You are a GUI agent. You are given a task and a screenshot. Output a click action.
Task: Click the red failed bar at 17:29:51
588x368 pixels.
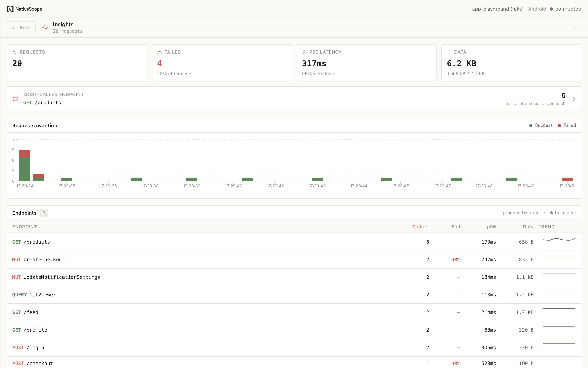pos(567,179)
